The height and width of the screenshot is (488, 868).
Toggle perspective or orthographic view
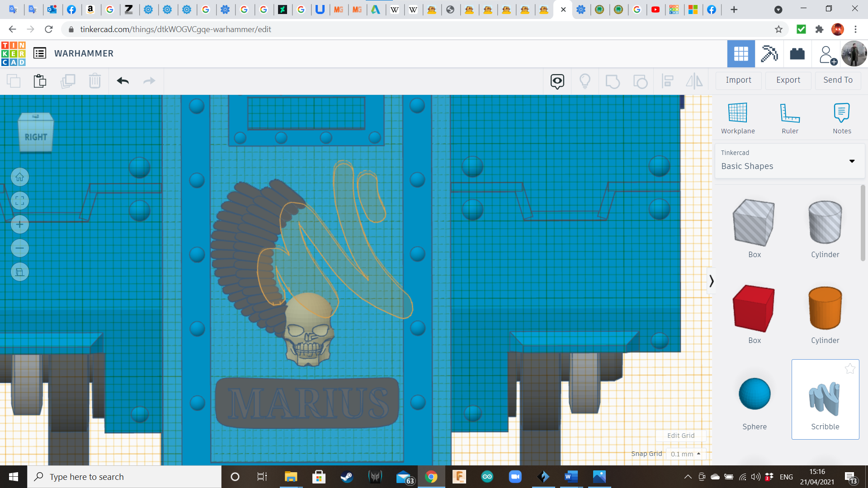20,272
